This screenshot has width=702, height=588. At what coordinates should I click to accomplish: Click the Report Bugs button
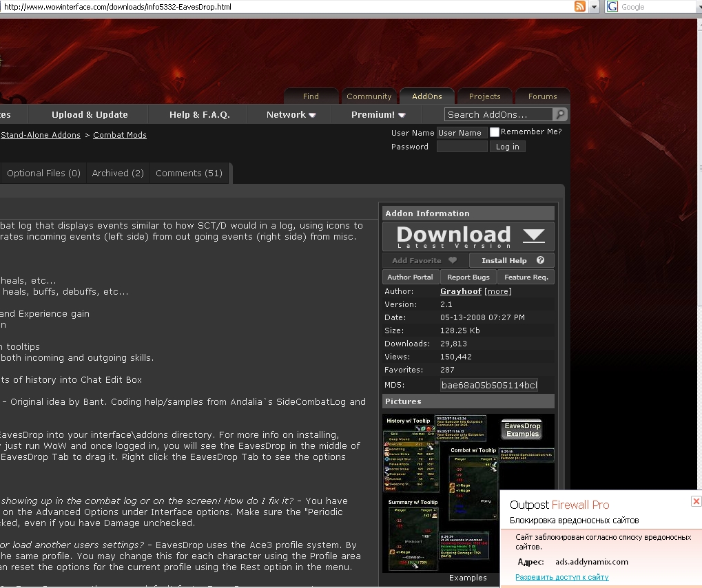point(468,277)
